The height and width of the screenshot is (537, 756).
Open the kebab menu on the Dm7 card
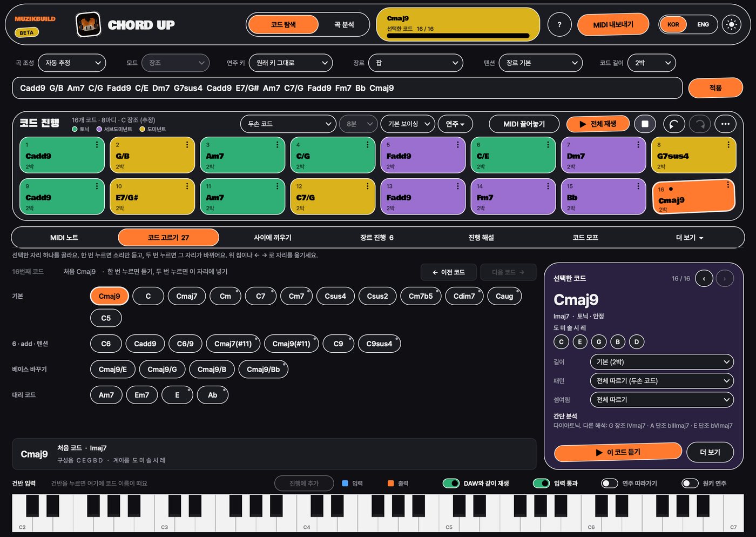pos(638,144)
